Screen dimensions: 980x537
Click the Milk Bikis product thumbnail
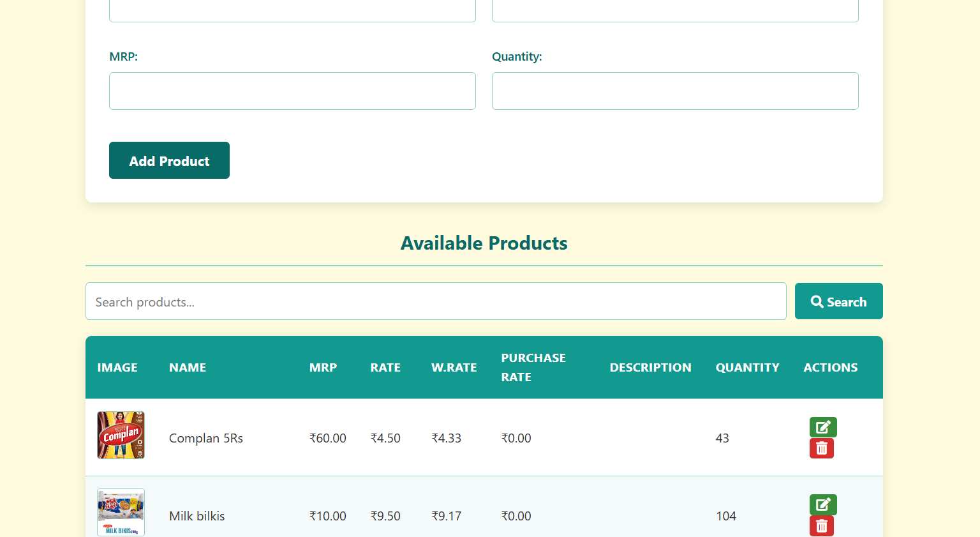coord(121,511)
